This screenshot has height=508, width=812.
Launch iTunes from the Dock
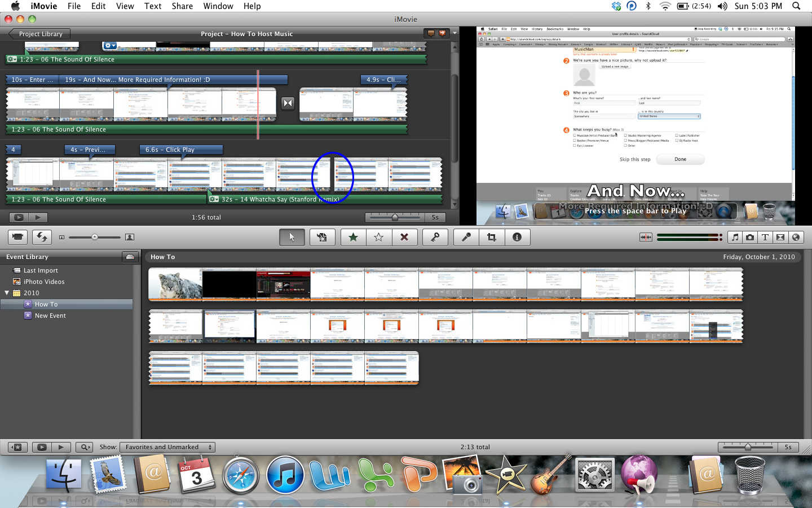coord(285,475)
